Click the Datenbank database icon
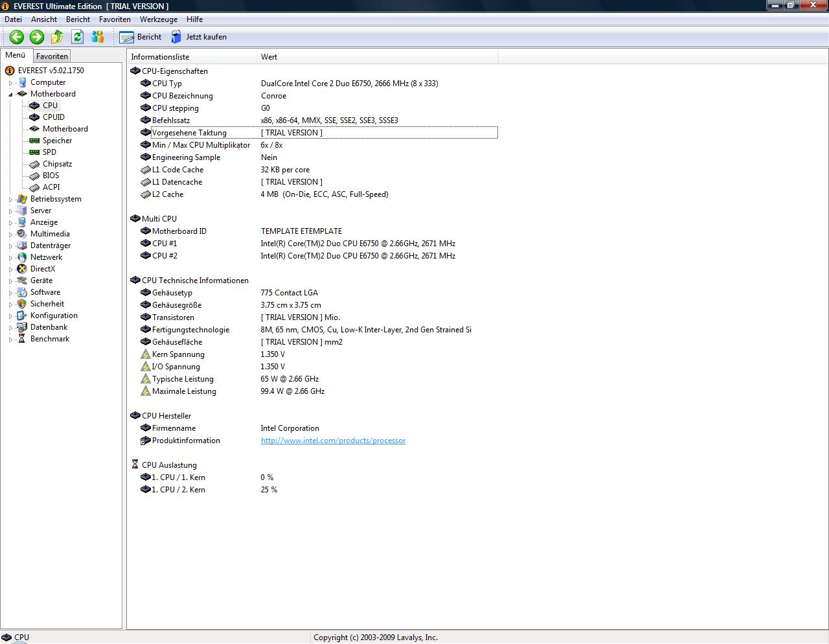 pyautogui.click(x=22, y=327)
